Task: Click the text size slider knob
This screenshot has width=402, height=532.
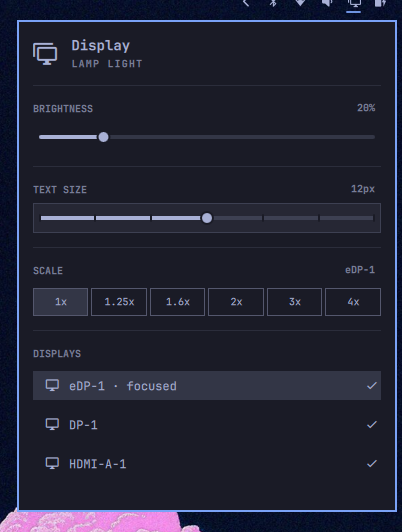Action: (x=207, y=218)
